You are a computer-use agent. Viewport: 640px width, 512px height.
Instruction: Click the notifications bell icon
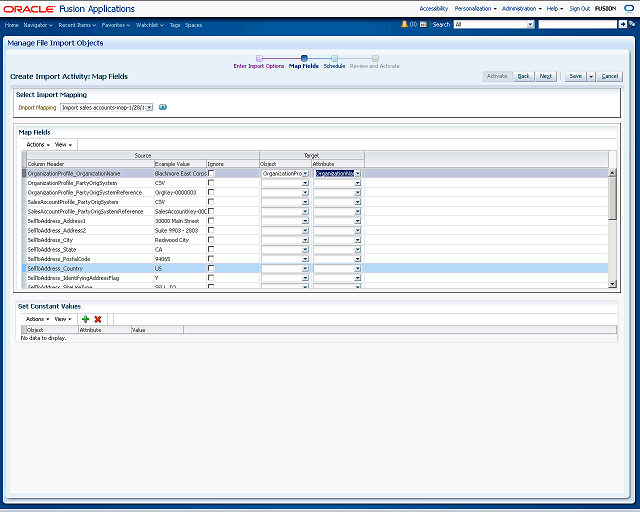(404, 23)
